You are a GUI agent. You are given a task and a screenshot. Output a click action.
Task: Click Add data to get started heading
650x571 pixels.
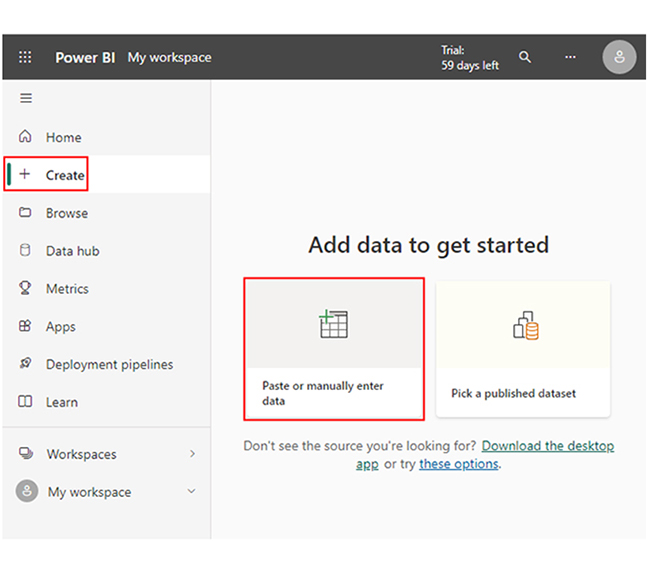point(429,245)
